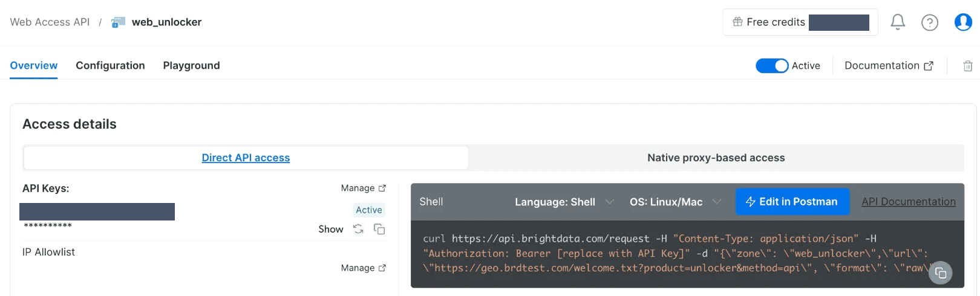Select Native proxy-based access tab
Image resolution: width=980 pixels, height=296 pixels.
[x=716, y=158]
